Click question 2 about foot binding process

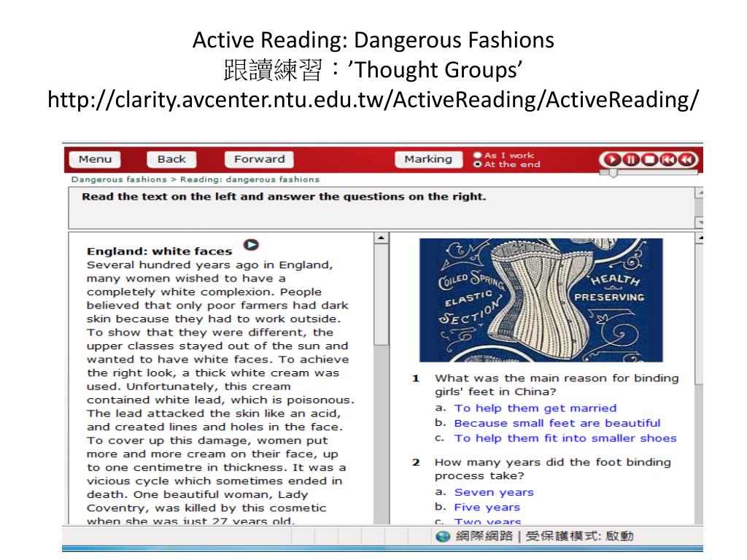tap(553, 469)
